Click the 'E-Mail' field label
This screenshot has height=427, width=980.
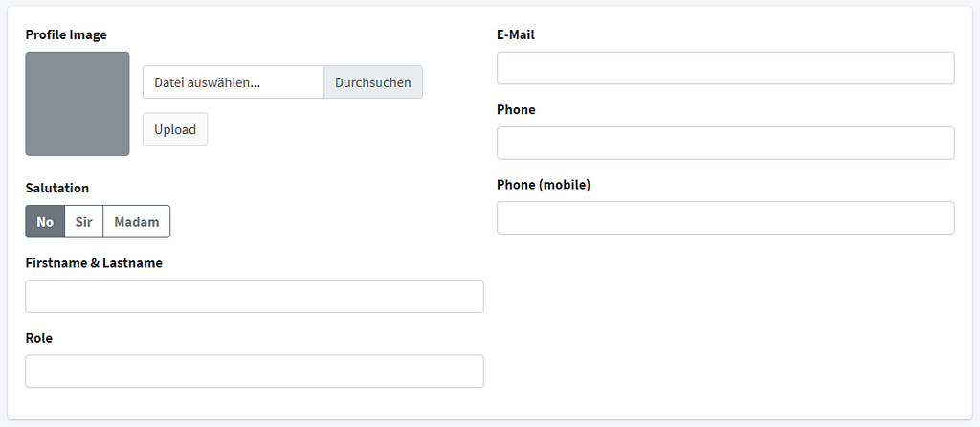(516, 35)
